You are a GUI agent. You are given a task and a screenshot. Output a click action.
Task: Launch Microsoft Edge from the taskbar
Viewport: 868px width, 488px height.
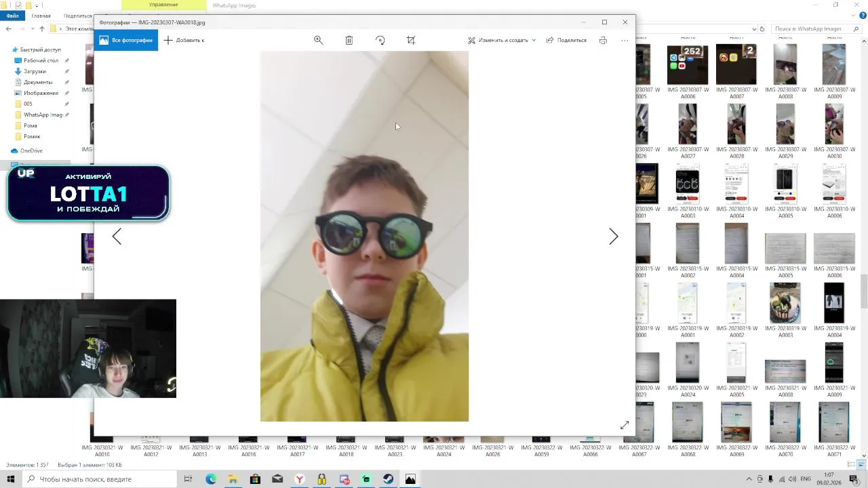[x=211, y=479]
